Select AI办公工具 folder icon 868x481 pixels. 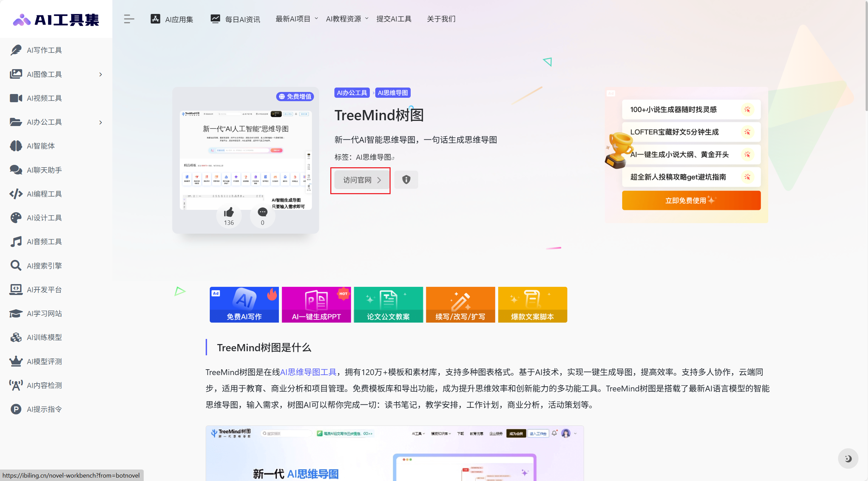pyautogui.click(x=16, y=122)
